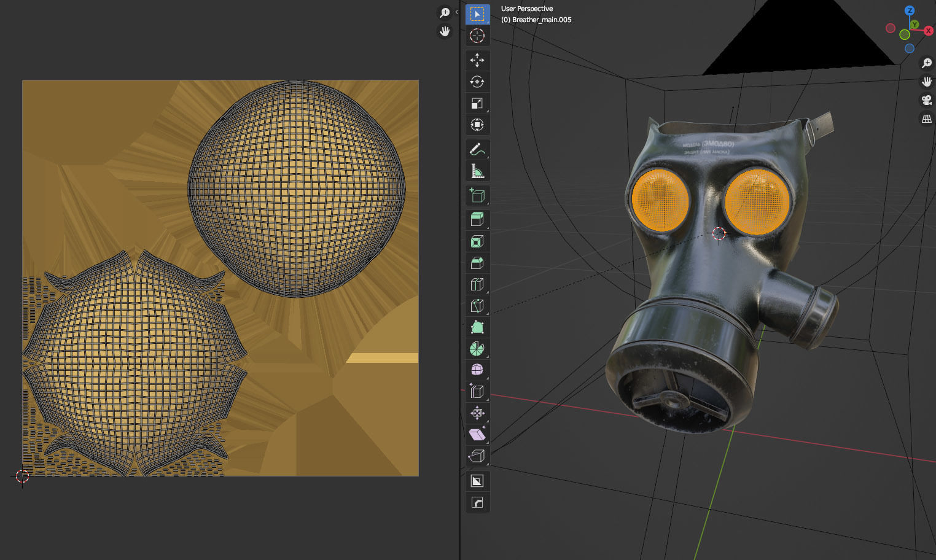
Task: Select the Add Cube tool
Action: [477, 195]
